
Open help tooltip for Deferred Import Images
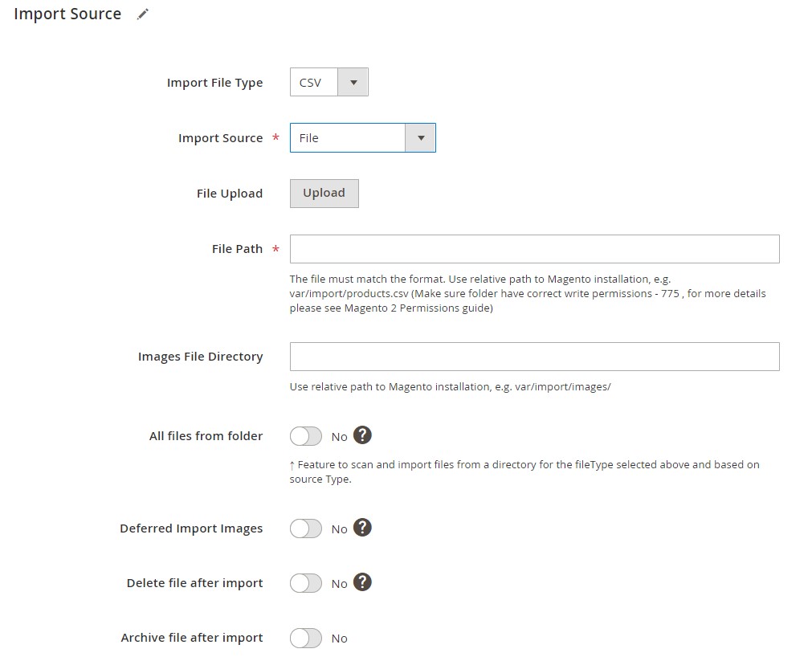coord(362,528)
